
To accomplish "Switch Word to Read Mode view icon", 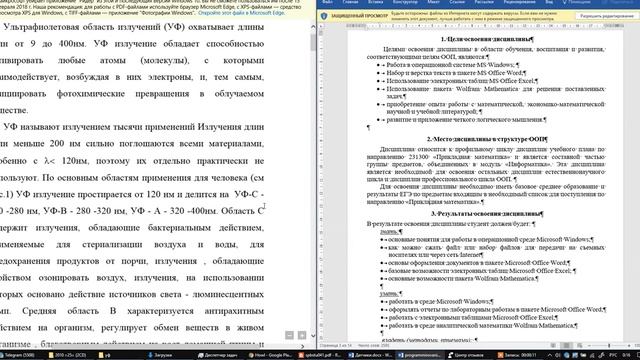I will tap(553, 345).
